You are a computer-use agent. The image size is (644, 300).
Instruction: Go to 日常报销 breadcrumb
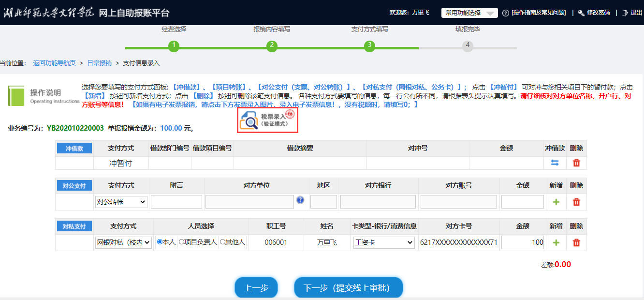point(99,63)
